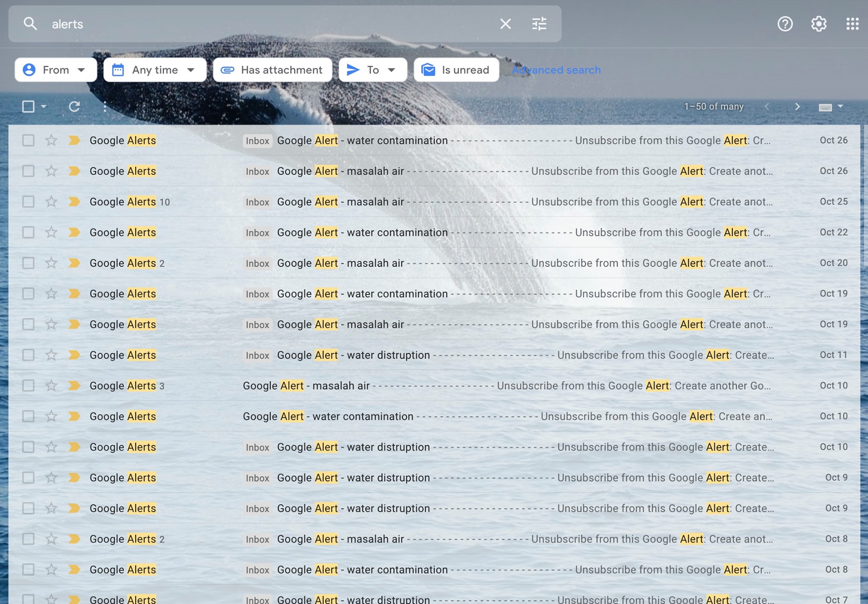Toggle importance marker on Oct 8 water contamination

tap(74, 569)
